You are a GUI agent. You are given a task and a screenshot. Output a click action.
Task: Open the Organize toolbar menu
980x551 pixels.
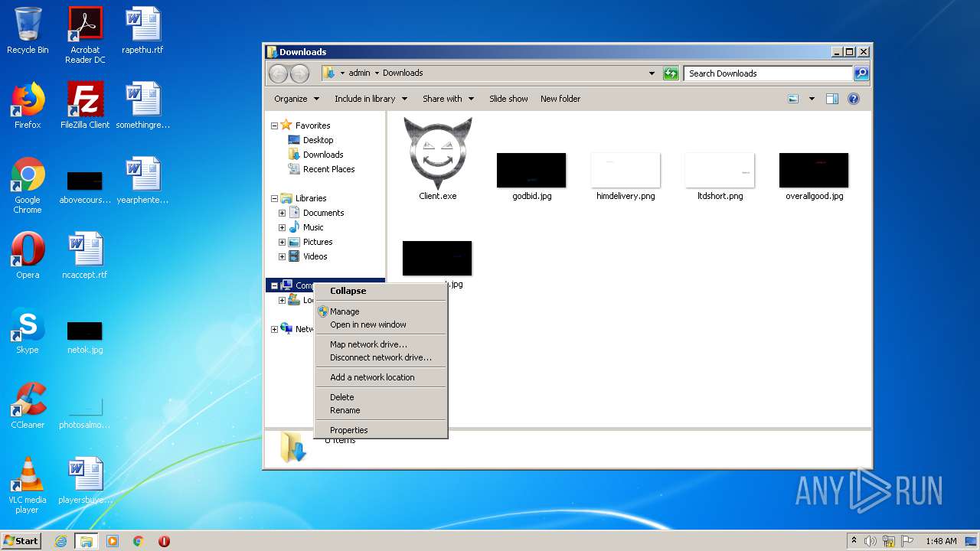point(296,99)
